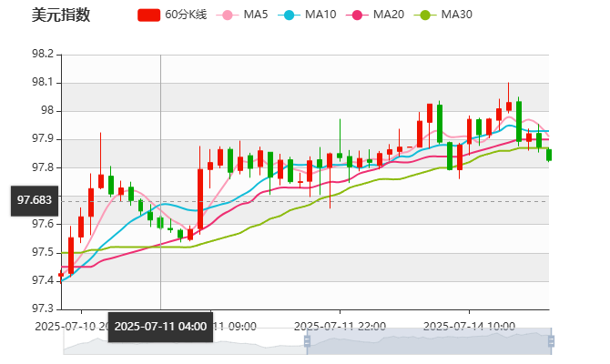The width and height of the screenshot is (610, 364).
Task: Click the 美元指数 chart title
Action: pos(61,15)
